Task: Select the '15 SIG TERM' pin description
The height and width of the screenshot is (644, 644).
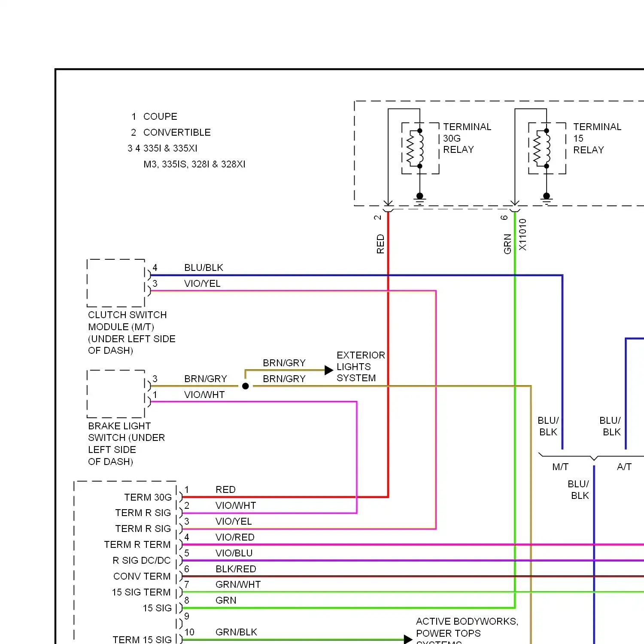Action: (x=141, y=592)
